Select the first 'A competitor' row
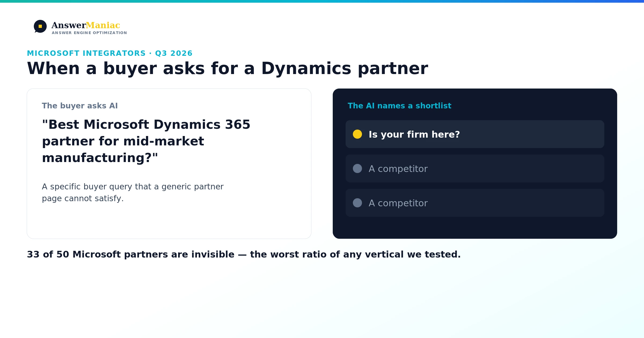The height and width of the screenshot is (338, 644). click(x=475, y=168)
